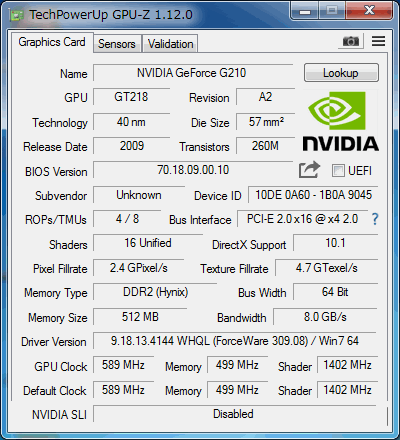
Task: Click the Memory Type DDR2 field
Action: point(155,292)
